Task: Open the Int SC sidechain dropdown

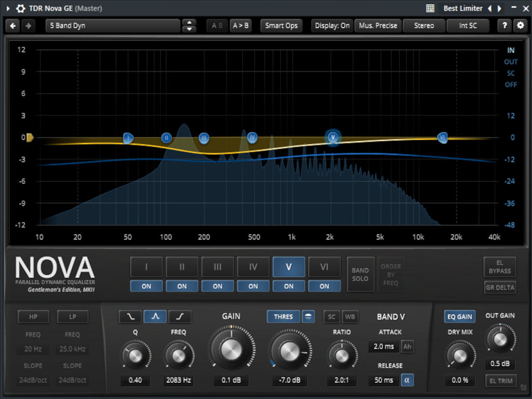Action: (x=468, y=25)
